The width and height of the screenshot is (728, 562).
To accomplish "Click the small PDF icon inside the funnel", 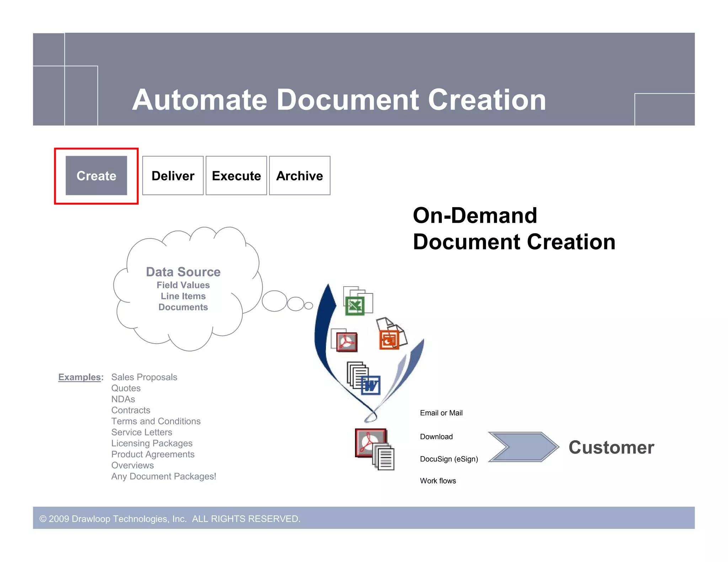I will click(347, 342).
